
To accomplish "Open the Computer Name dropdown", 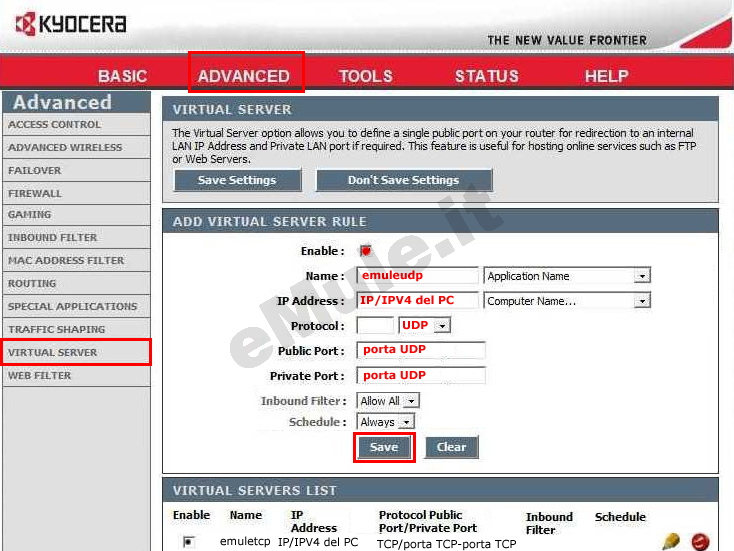I will pos(567,301).
